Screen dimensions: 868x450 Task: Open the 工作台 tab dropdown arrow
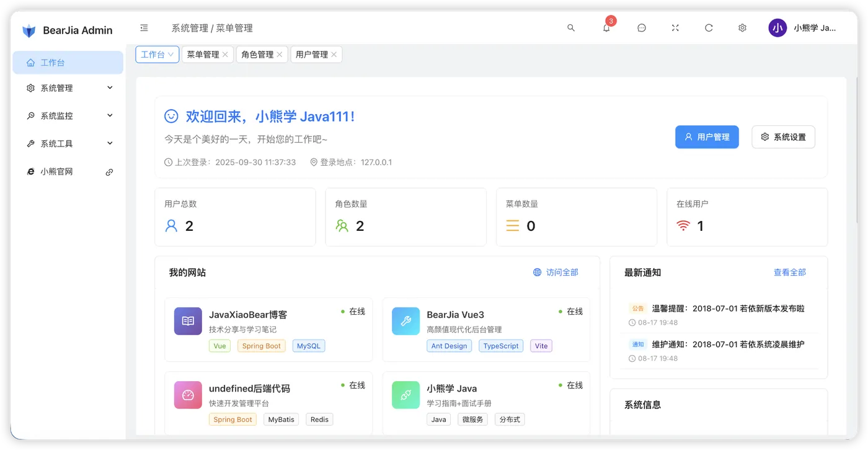(171, 55)
